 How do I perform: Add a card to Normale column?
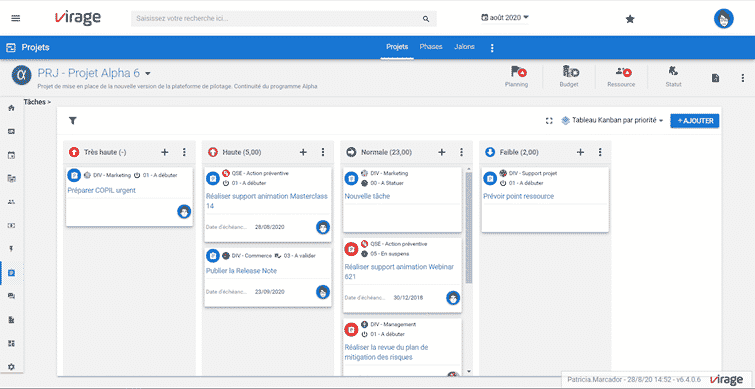pos(442,152)
